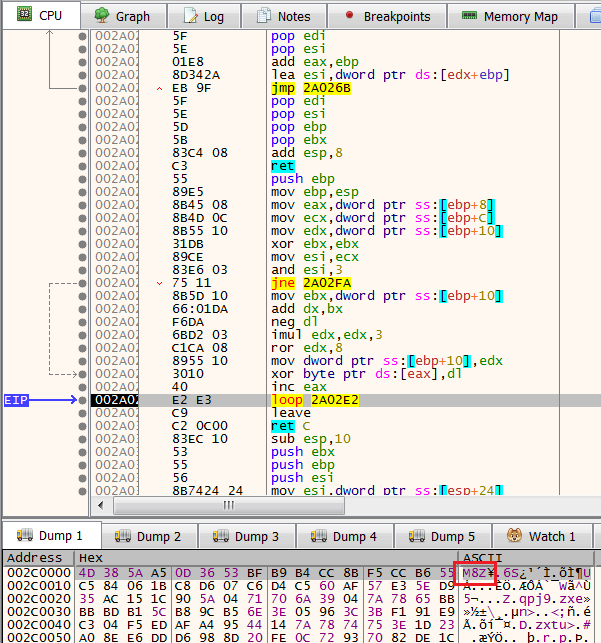Toggle breakpoint bullet on jmp 2A026B row
Screen dimensions: 601x643
click(x=82, y=88)
